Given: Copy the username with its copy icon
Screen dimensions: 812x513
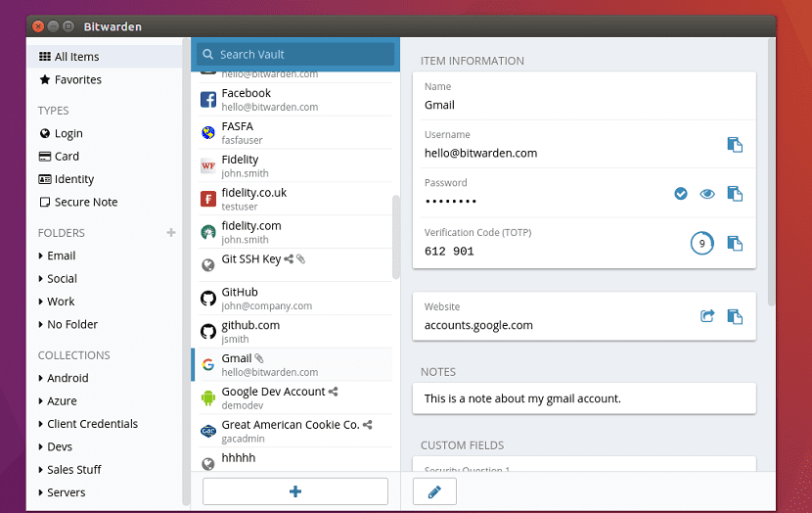Looking at the screenshot, I should pyautogui.click(x=735, y=145).
